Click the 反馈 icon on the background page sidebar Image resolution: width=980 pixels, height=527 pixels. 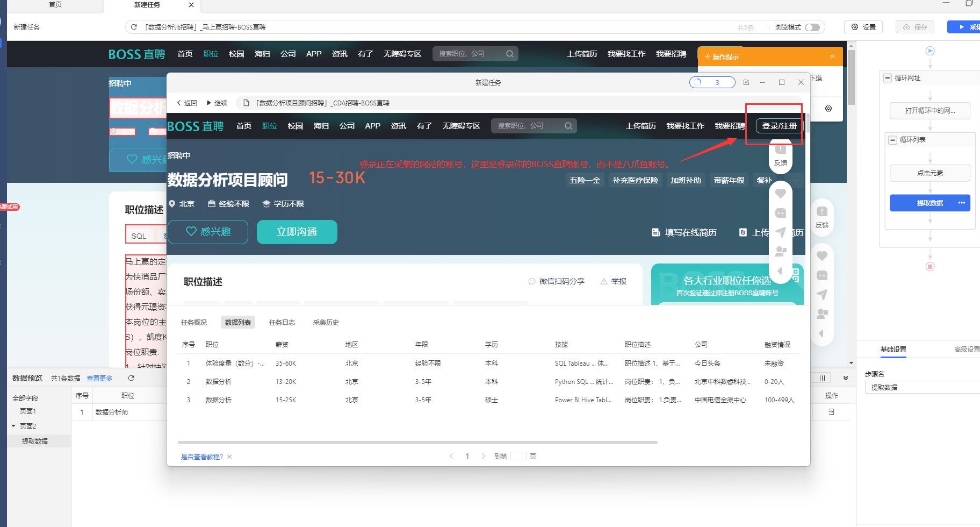coord(822,217)
